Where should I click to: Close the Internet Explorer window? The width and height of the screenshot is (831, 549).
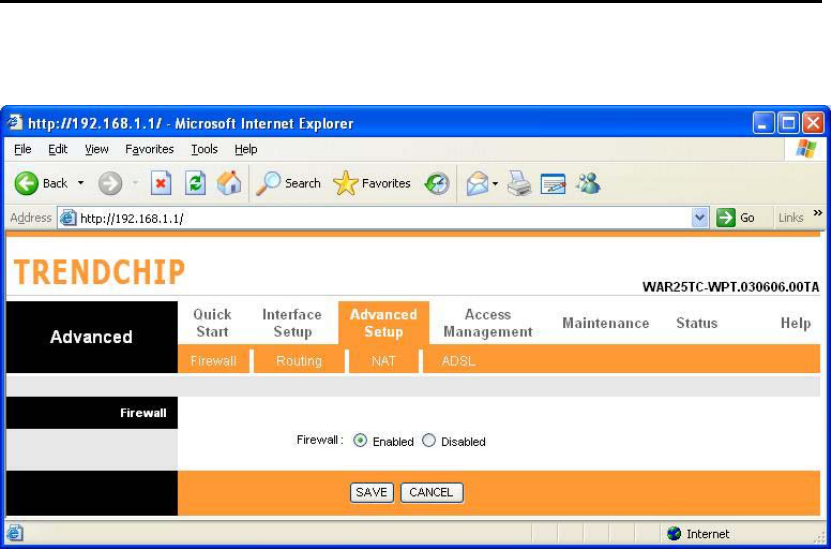point(813,123)
